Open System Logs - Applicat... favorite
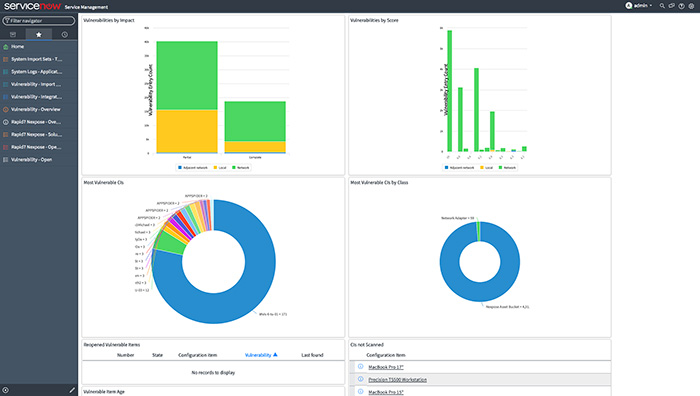 tap(38, 71)
